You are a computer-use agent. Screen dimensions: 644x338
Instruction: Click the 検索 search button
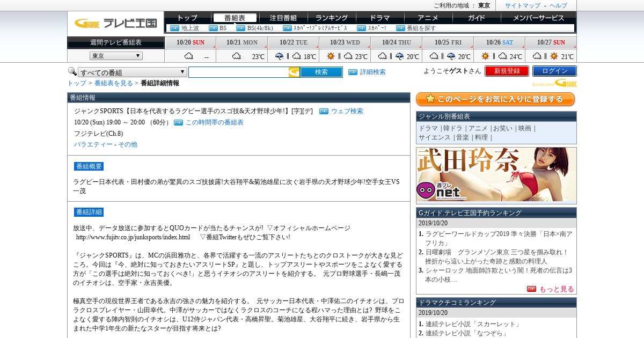[321, 72]
